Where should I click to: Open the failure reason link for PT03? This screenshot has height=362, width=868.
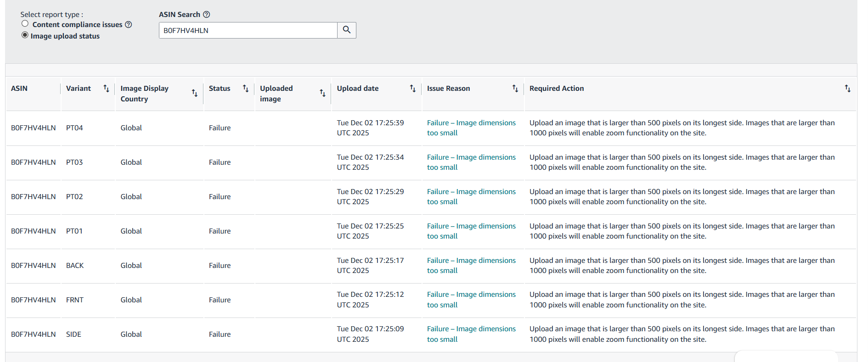471,162
